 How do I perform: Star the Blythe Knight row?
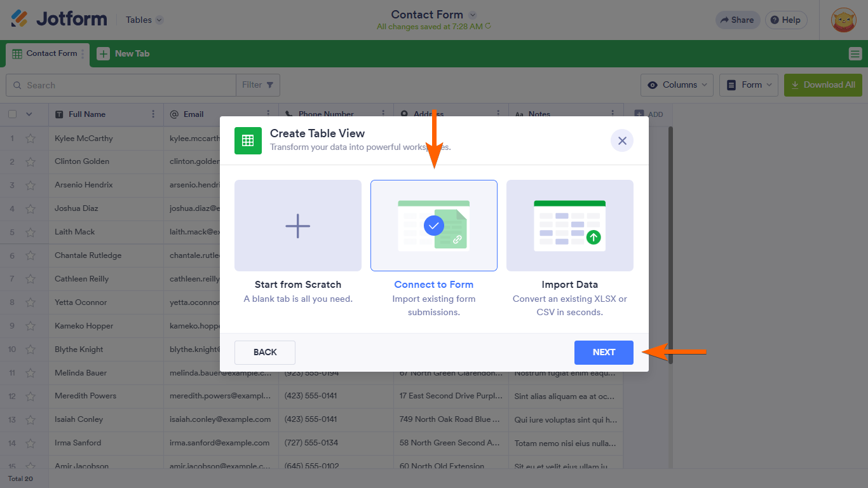(x=30, y=350)
